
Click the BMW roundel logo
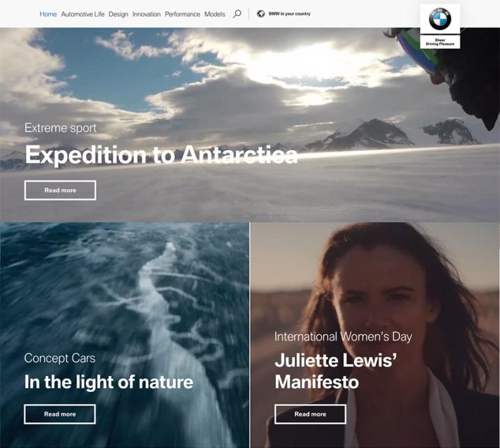coord(440,19)
